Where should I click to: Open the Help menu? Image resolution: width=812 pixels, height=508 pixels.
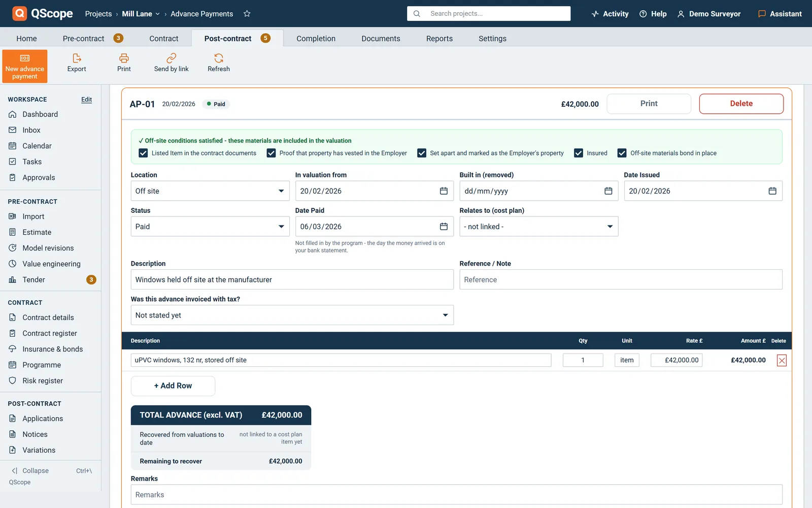(x=653, y=14)
